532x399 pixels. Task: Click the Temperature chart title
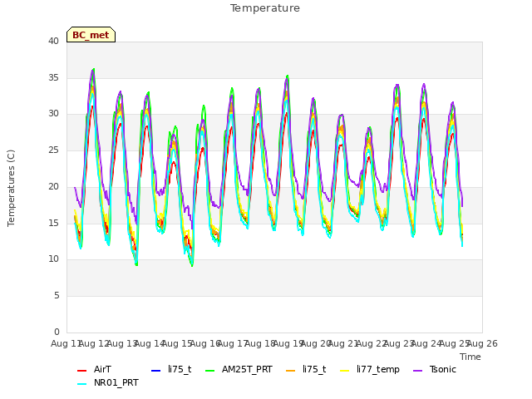265,8
